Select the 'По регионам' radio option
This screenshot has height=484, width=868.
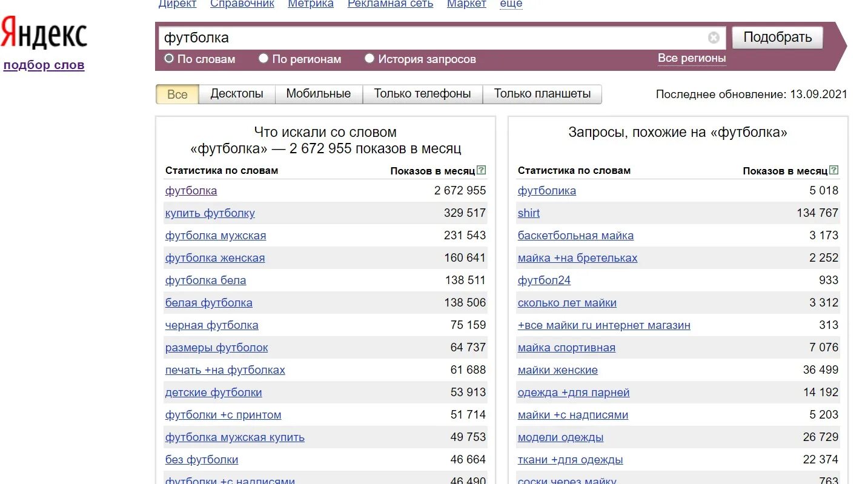point(263,59)
